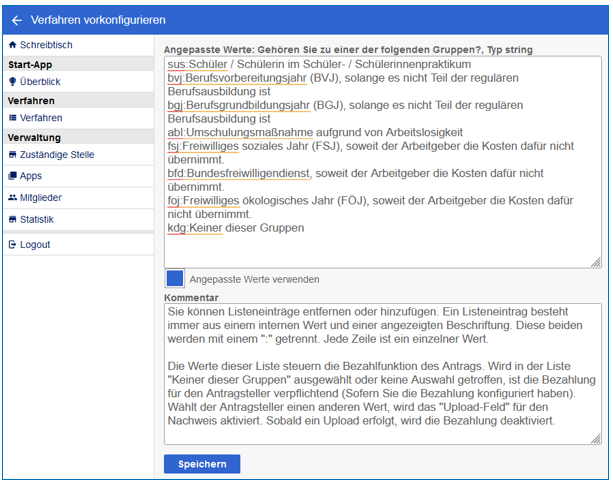The image size is (613, 482).
Task: Toggle the Angepasste Werte verwenden checkbox
Action: 175,279
